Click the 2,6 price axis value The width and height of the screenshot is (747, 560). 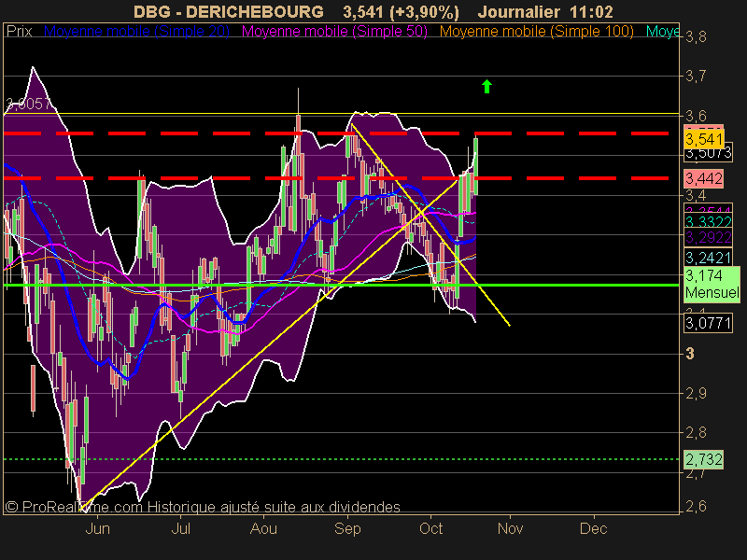696,506
